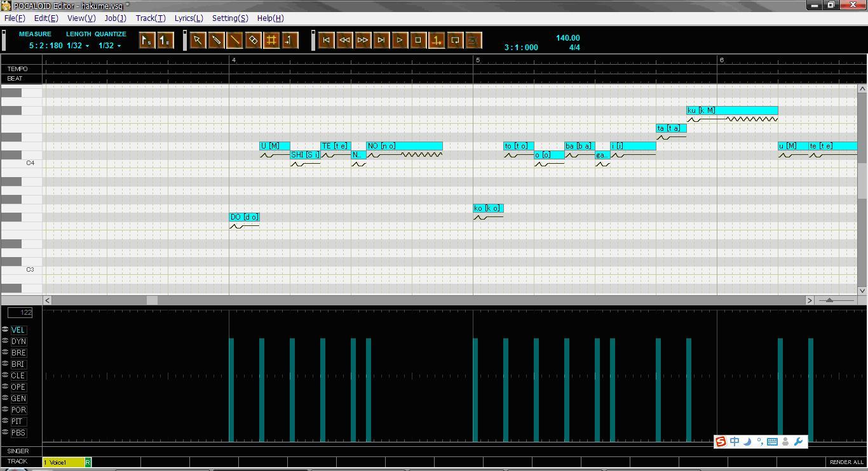Toggle the loop repeat button

coord(455,41)
